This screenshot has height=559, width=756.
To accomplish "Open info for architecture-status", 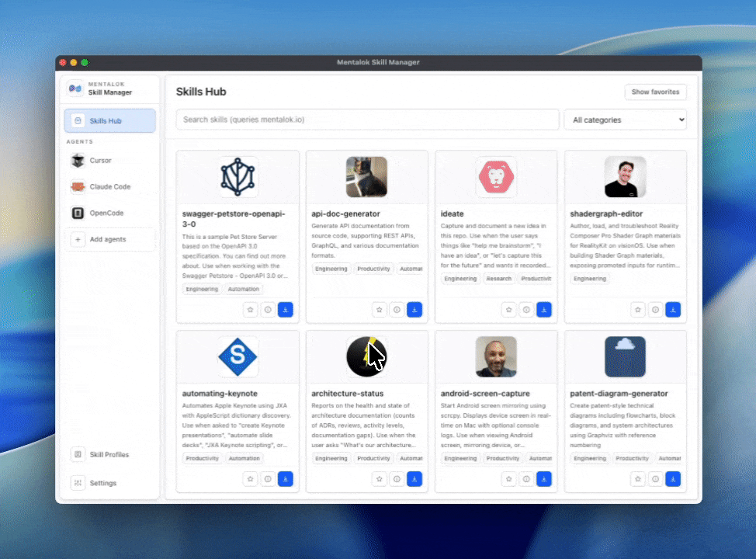I will click(x=397, y=479).
